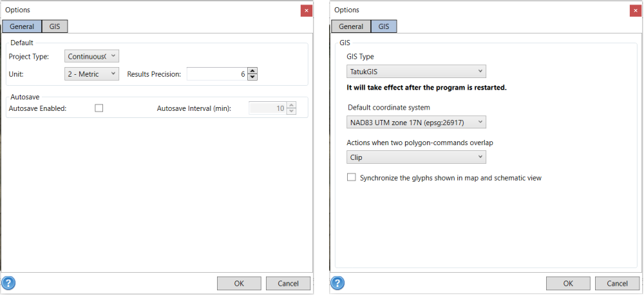Screen dimensions: 644x296
Task: Close the left Options dialog with the red X
Action: pyautogui.click(x=307, y=10)
